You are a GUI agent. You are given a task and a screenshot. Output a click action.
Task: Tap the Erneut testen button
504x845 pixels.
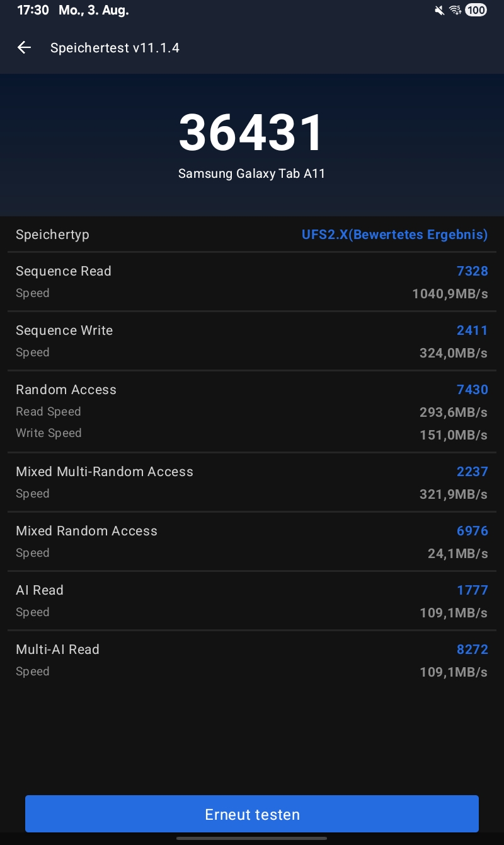click(x=252, y=814)
